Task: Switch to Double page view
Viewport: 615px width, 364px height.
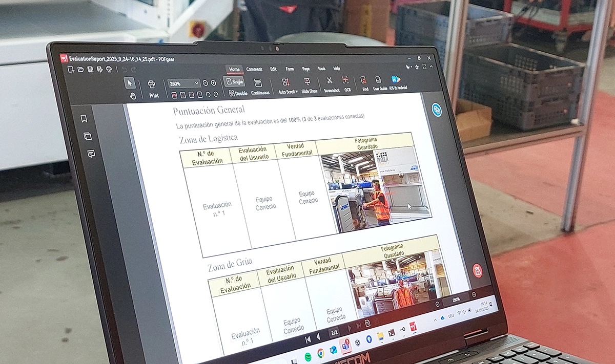Action: tap(238, 94)
